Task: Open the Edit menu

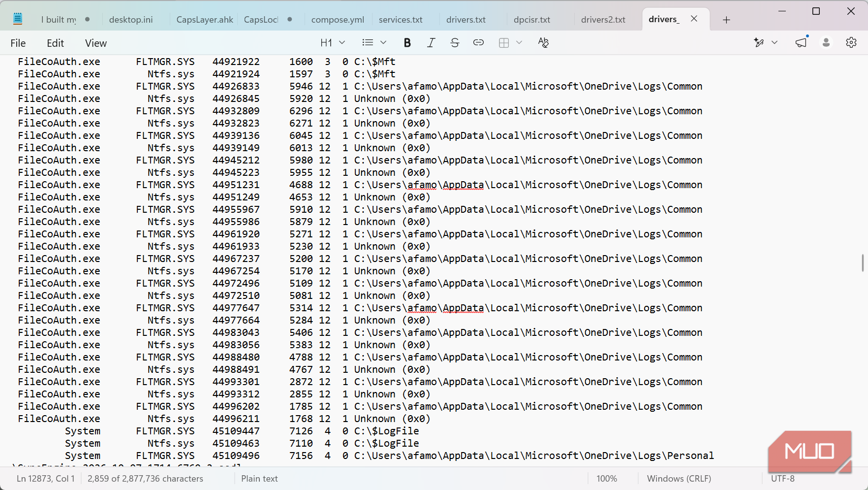Action: [56, 43]
